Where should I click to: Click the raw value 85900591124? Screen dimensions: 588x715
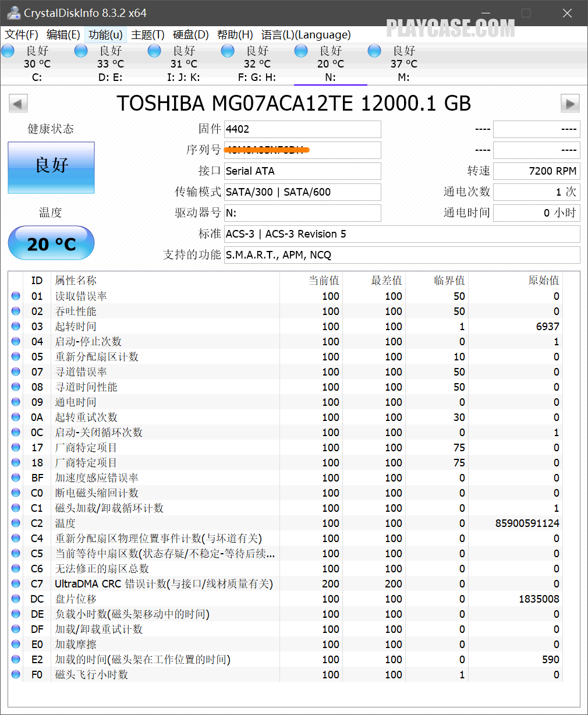[x=527, y=523]
